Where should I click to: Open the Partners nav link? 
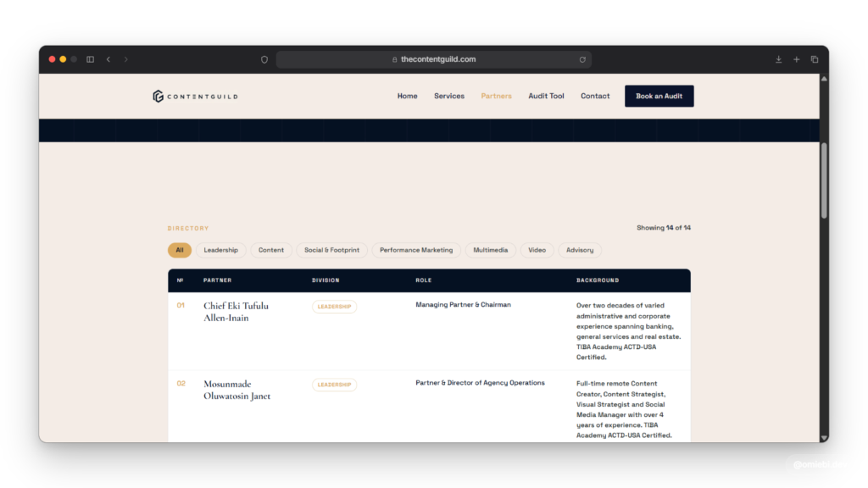point(496,97)
